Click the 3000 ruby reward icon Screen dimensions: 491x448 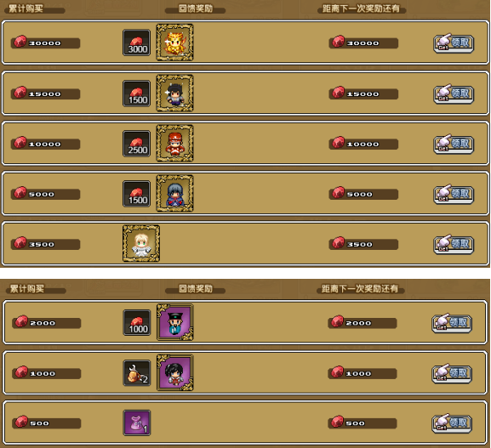pyautogui.click(x=136, y=43)
